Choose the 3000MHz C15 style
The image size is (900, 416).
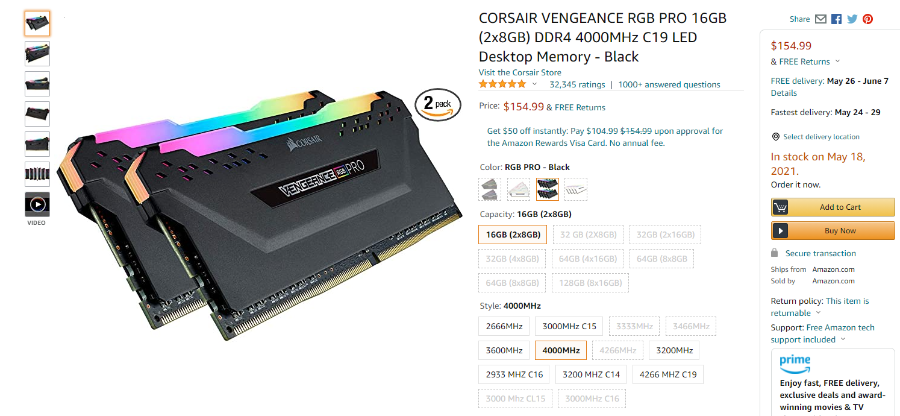[569, 326]
